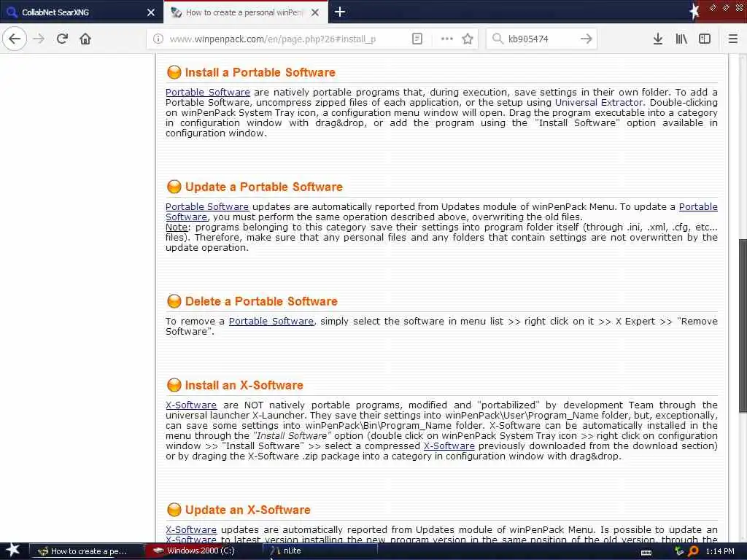Go back to the previous page
747x560 pixels.
[15, 39]
